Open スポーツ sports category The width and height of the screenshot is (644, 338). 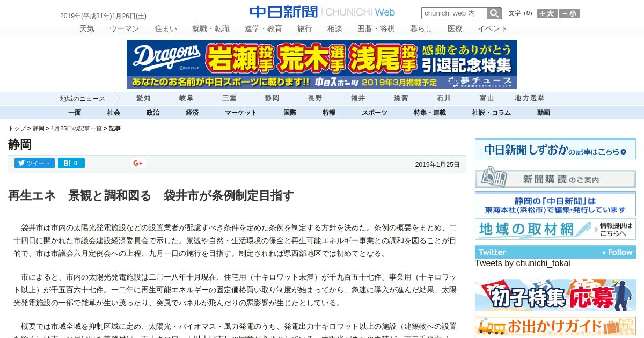pos(375,113)
